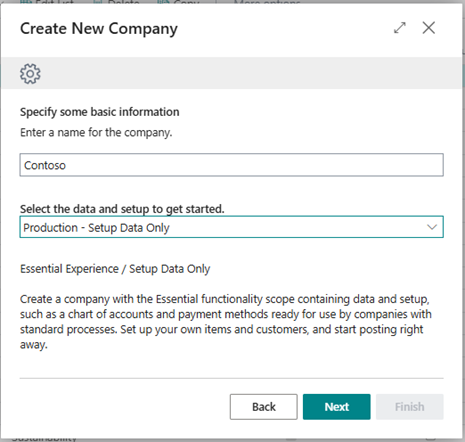Screen dimensions: 465x442
Task: Click the Create New Company title
Action: point(99,29)
